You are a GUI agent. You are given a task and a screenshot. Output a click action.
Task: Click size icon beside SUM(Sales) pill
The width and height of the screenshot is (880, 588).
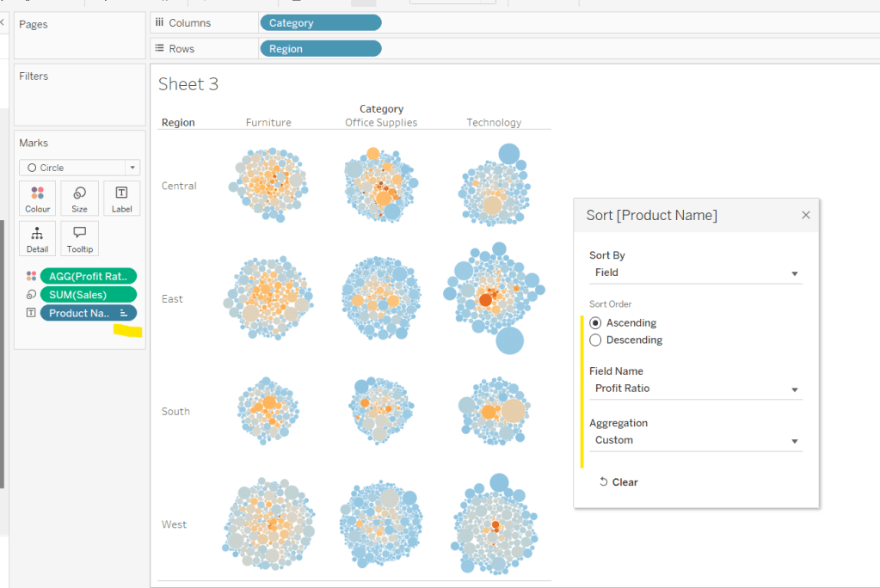32,295
